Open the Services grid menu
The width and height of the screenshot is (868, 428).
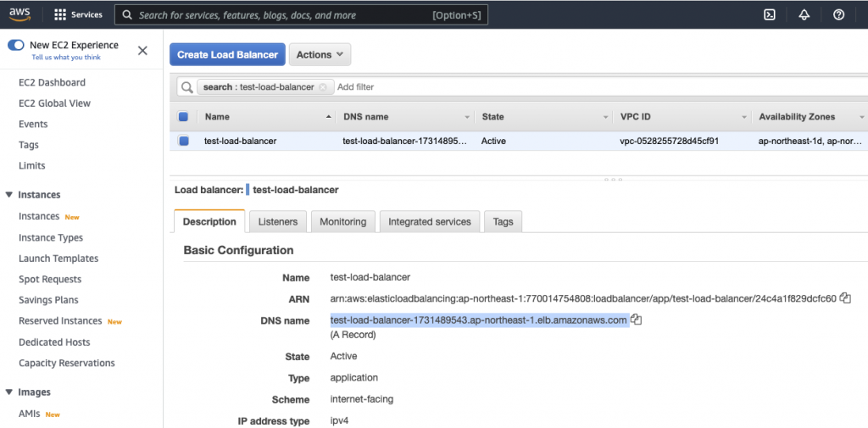point(78,15)
